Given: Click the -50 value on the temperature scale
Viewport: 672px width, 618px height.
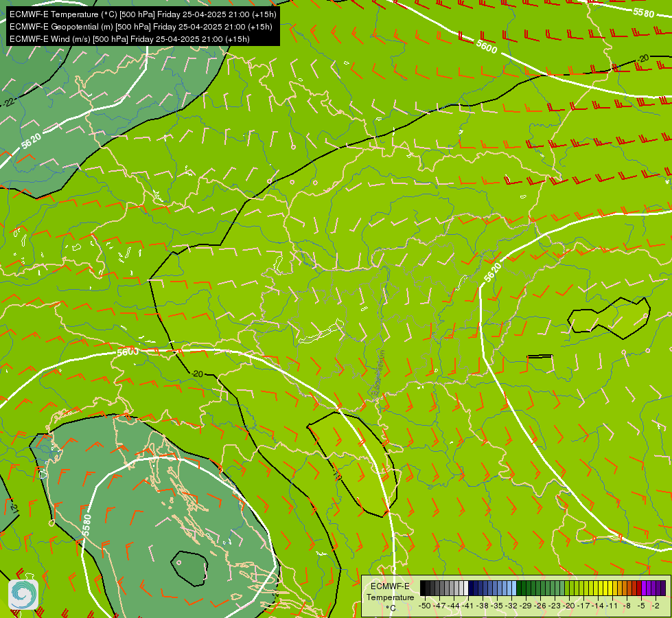Looking at the screenshot, I should [x=424, y=606].
